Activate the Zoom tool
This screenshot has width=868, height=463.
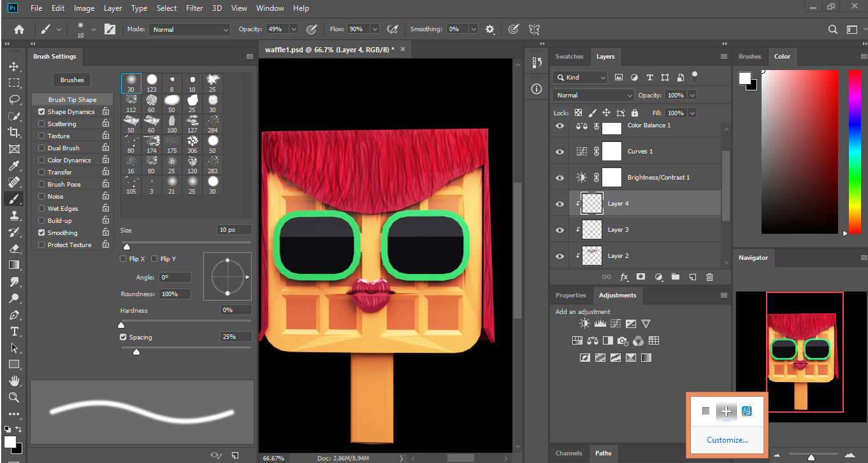13,397
